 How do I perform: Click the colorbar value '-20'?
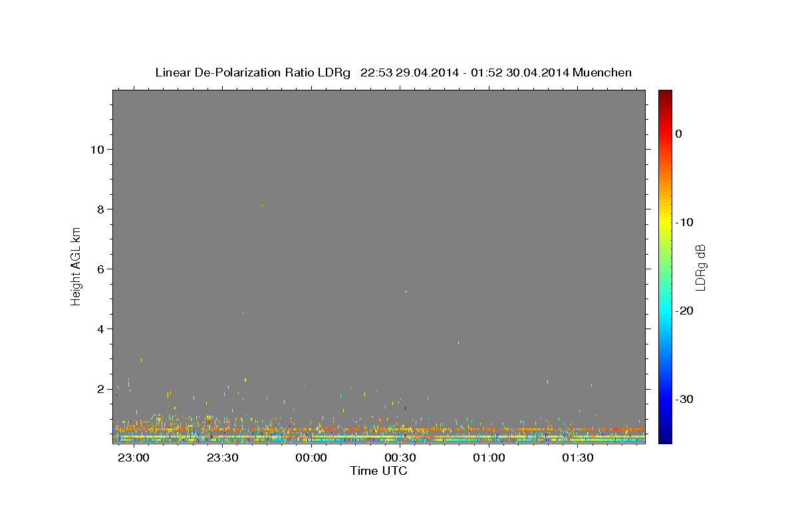[685, 311]
